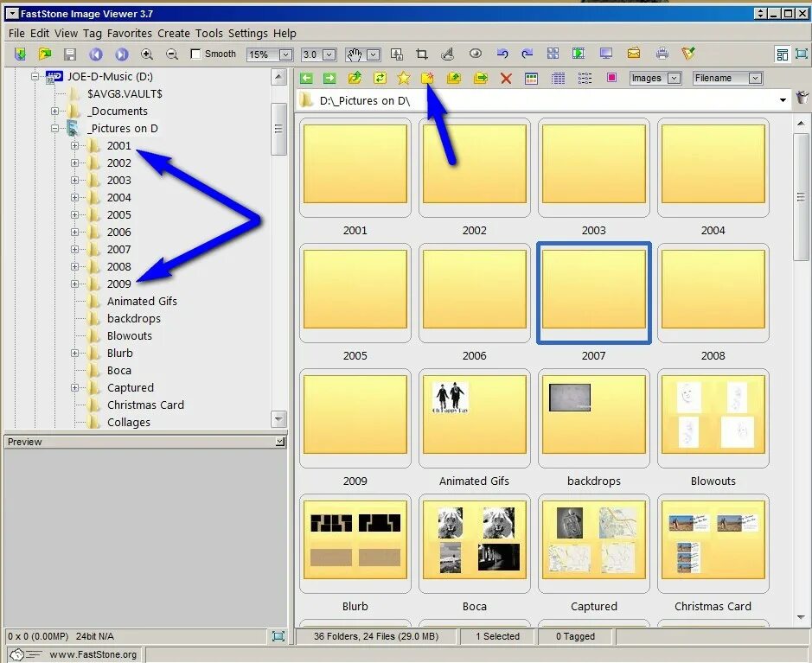812x663 pixels.
Task: Click the Print icon
Action: click(x=662, y=53)
